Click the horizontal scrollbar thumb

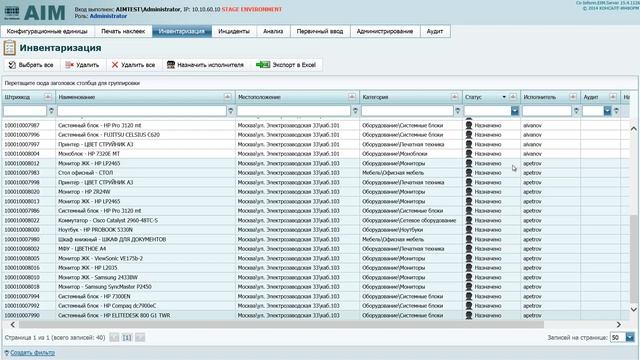281,324
